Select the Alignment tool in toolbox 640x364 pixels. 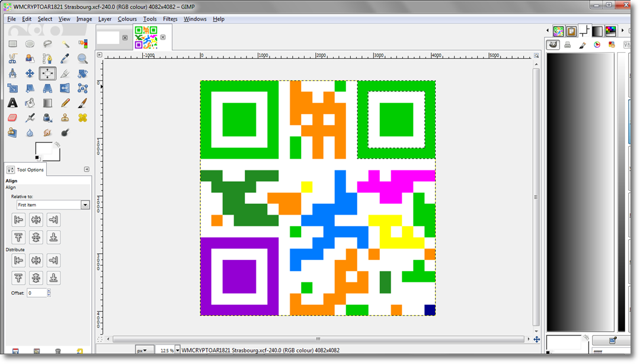pyautogui.click(x=47, y=73)
